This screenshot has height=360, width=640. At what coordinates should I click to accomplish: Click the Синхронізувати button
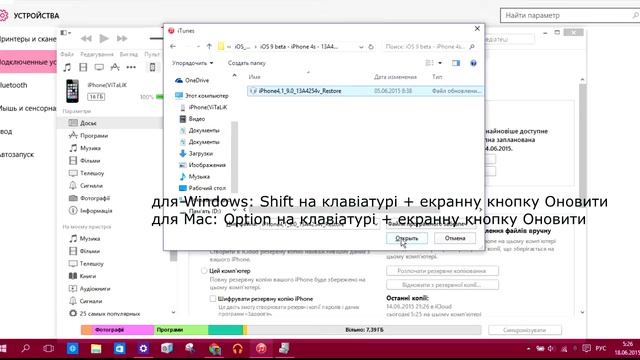tap(525, 330)
